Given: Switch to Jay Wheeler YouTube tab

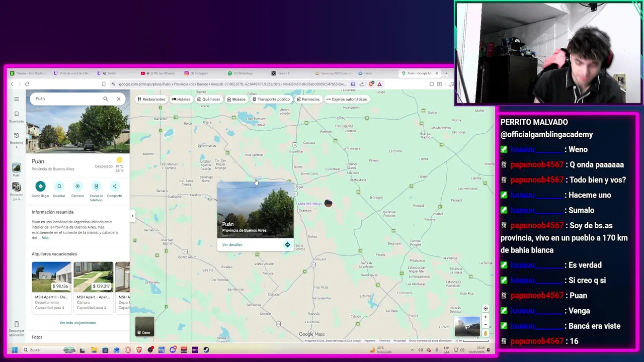Looking at the screenshot, I should [x=157, y=73].
